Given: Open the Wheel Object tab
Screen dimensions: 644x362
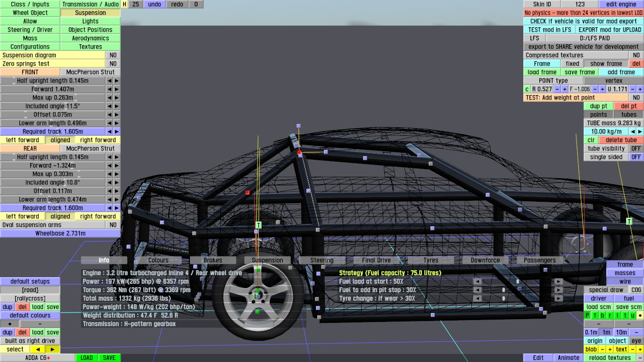Looking at the screenshot, I should (x=30, y=13).
